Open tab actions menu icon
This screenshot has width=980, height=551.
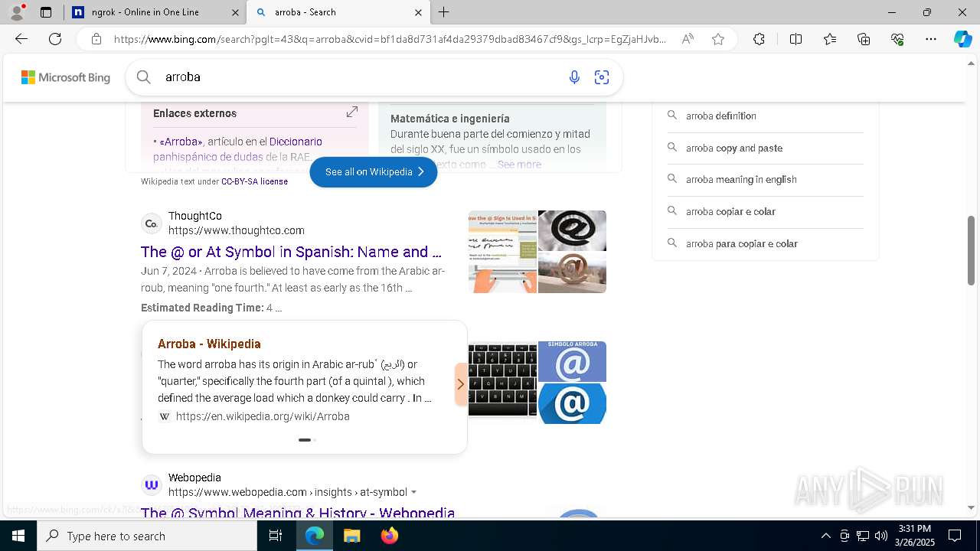(46, 12)
